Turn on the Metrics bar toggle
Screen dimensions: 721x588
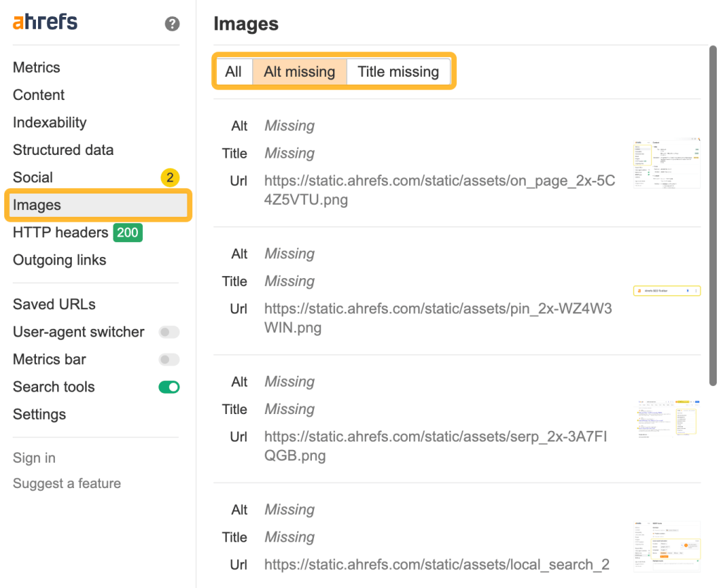pyautogui.click(x=168, y=359)
